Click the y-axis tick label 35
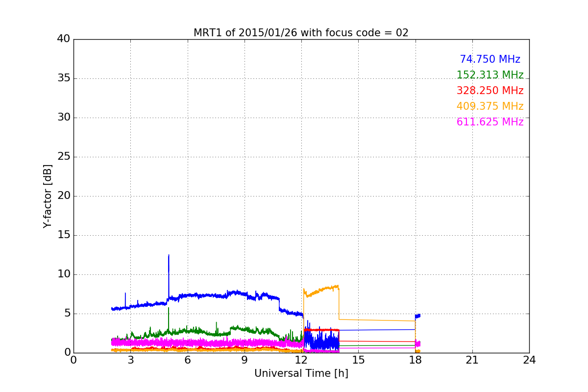The image size is (588, 392). 64,78
